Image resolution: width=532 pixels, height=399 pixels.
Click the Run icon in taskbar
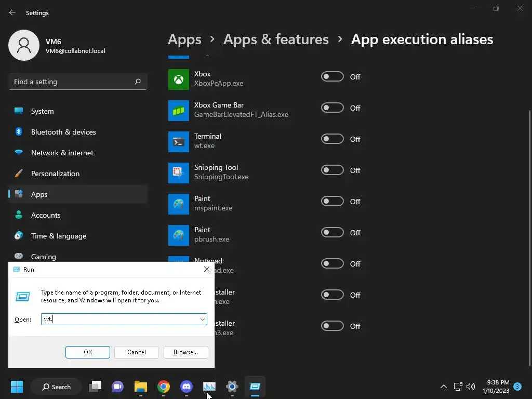coord(255,387)
